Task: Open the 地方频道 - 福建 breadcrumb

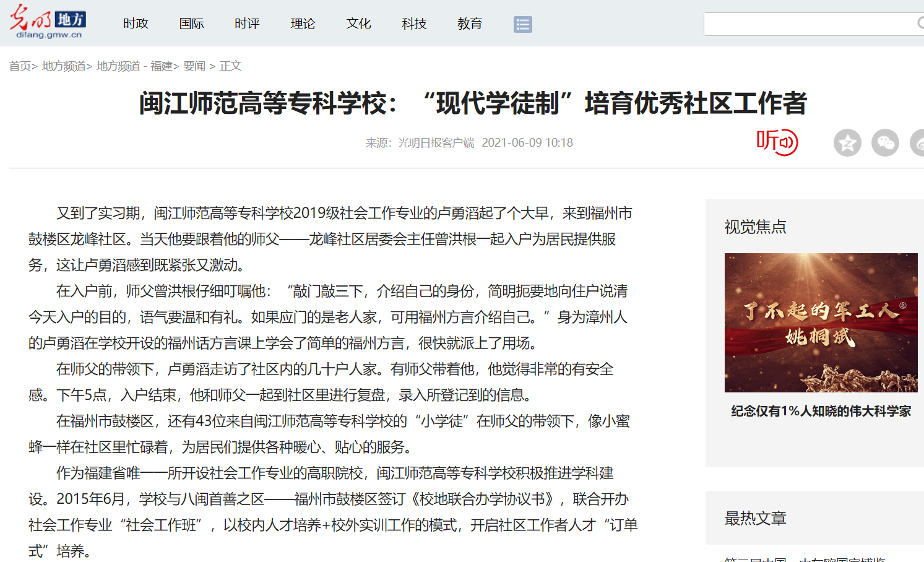Action: point(134,66)
